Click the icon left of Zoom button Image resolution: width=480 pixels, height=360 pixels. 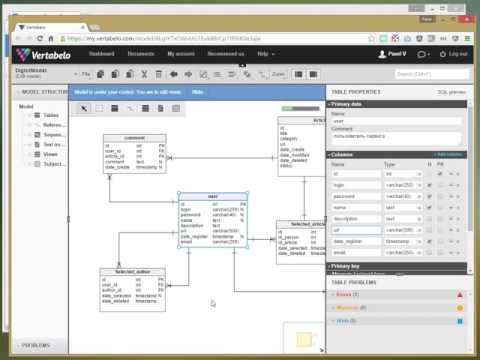(x=262, y=74)
